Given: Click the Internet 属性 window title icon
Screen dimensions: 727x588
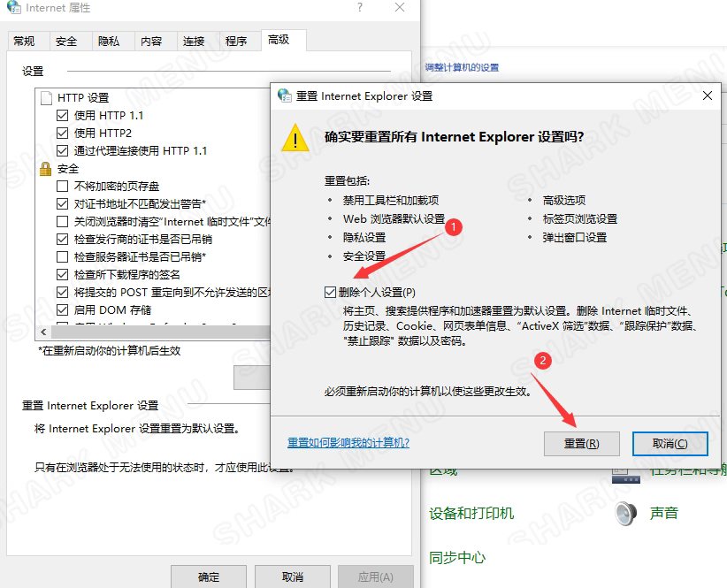Looking at the screenshot, I should tap(14, 7).
